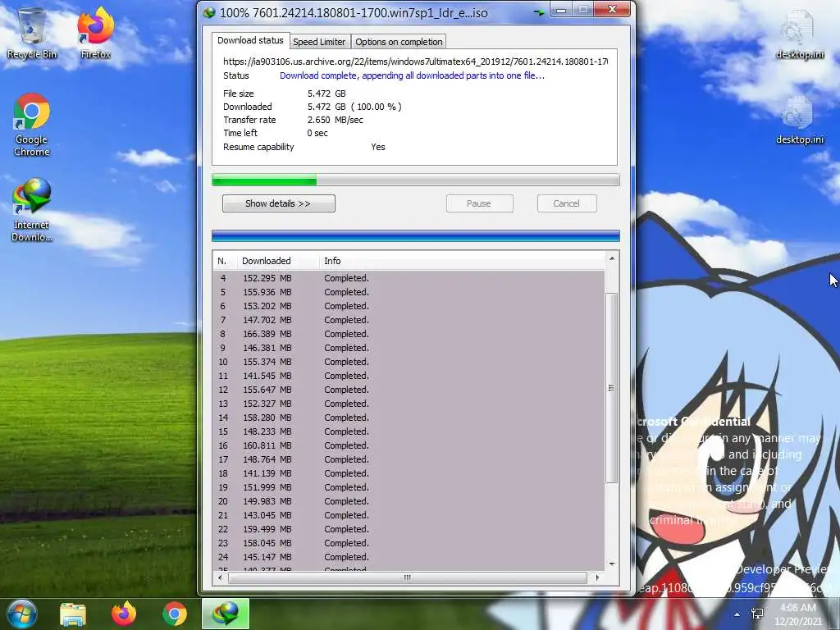Click the Info column header

(x=332, y=261)
